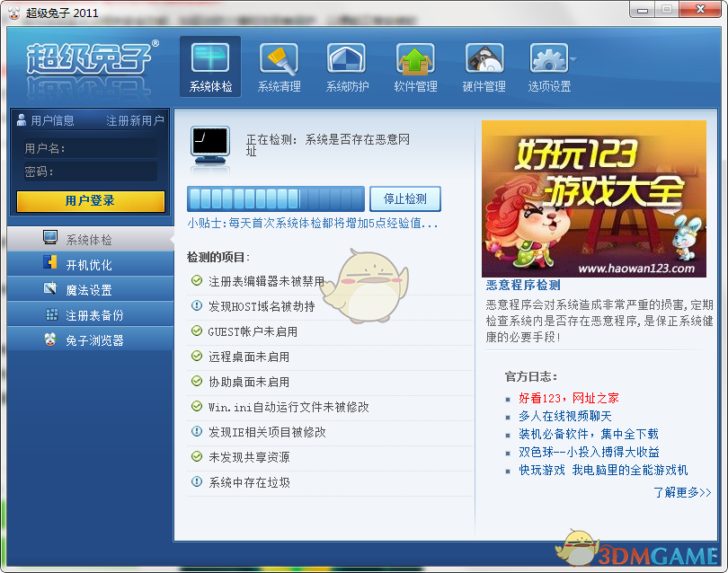
Task: Click the check icon beside GUEST帐户未启用
Action: click(x=197, y=331)
